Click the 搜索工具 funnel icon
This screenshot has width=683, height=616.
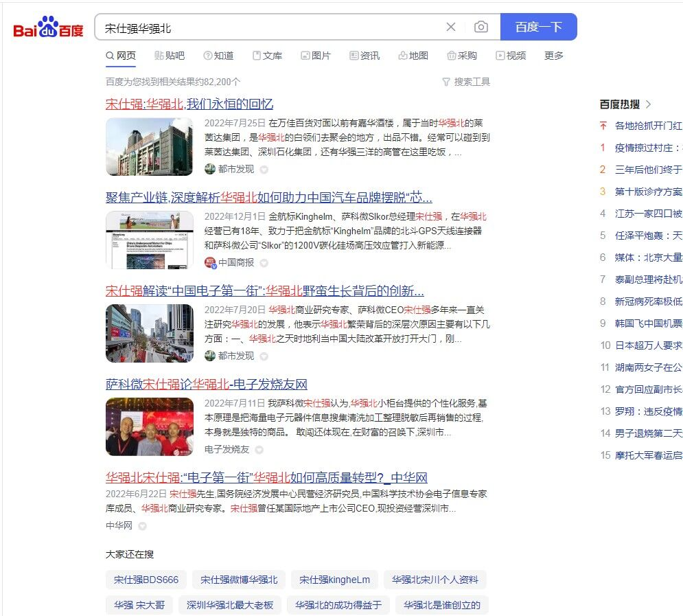447,82
